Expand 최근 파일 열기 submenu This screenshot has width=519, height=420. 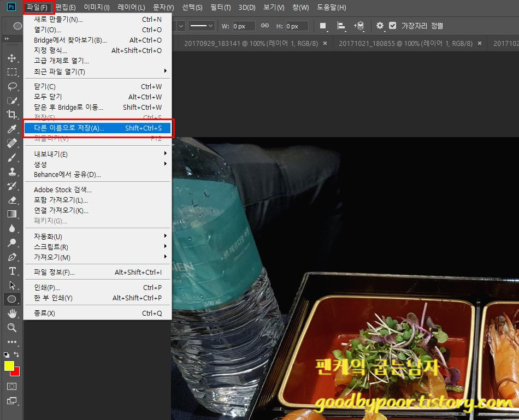click(165, 71)
